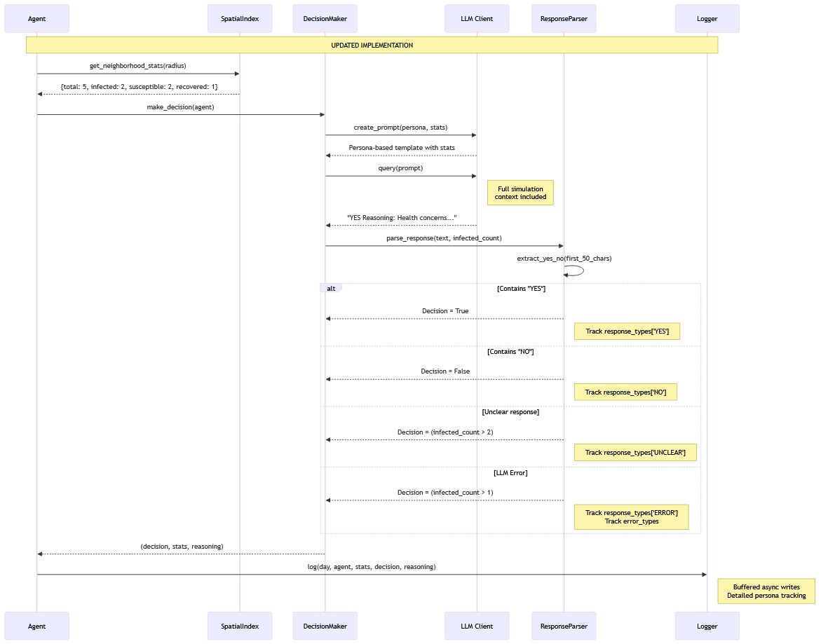Click the Track response_types['ERROR'] note

631,516
